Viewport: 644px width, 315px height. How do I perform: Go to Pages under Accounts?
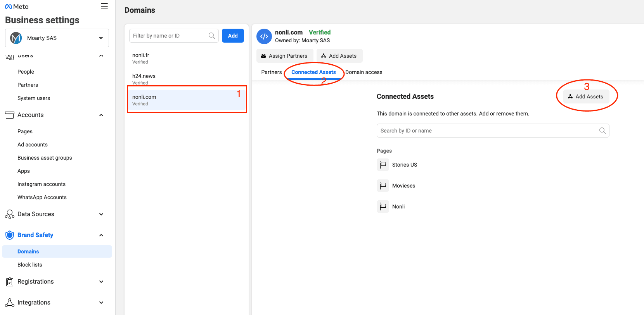25,131
